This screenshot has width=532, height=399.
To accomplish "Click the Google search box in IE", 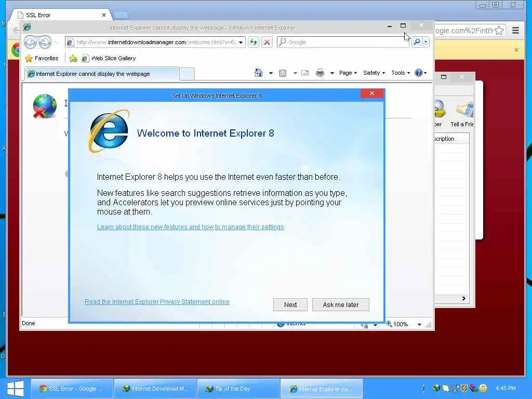I will point(343,42).
